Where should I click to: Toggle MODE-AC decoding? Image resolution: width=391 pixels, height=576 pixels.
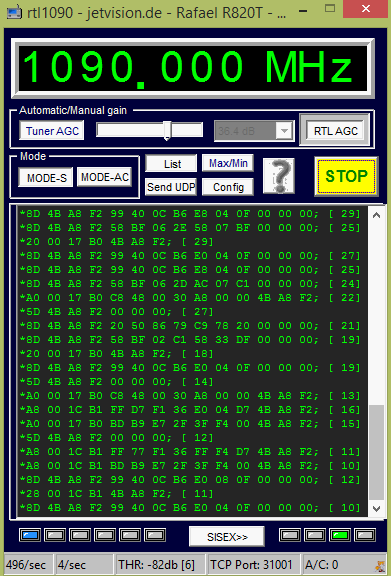[105, 177]
